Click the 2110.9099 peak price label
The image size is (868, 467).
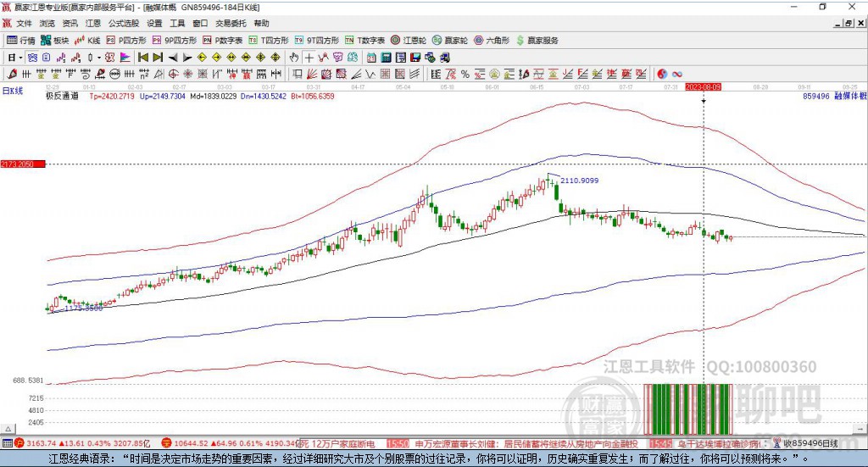pos(580,181)
